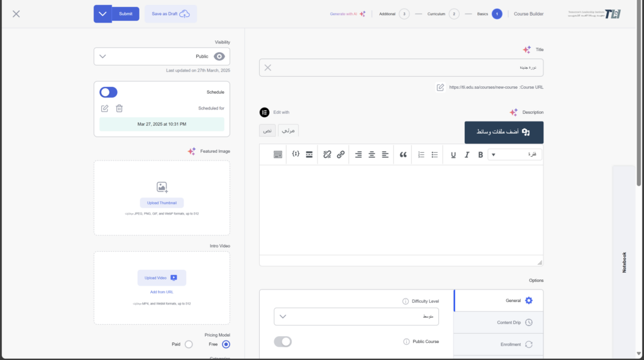This screenshot has height=360, width=644.
Task: Click the AI sparkle icon beside Title
Action: (x=527, y=50)
